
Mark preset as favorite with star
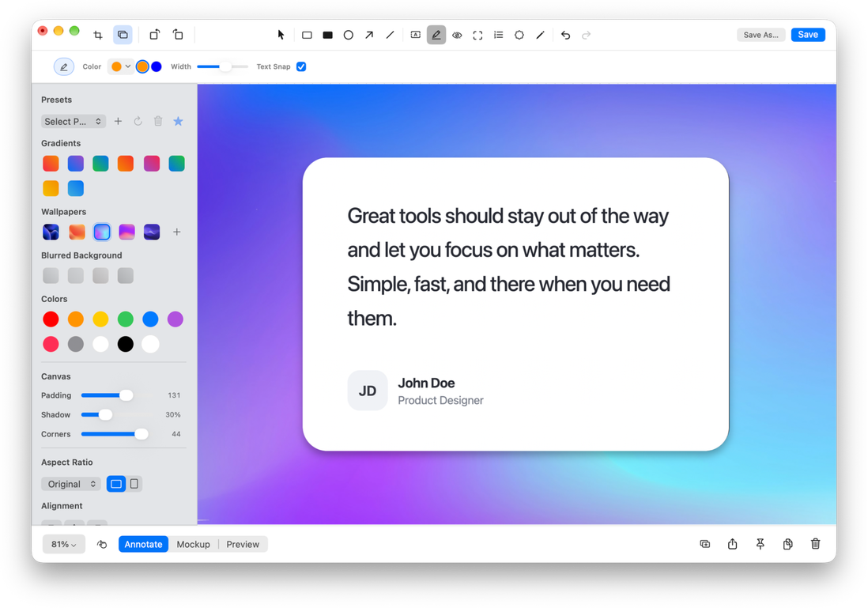coord(178,121)
